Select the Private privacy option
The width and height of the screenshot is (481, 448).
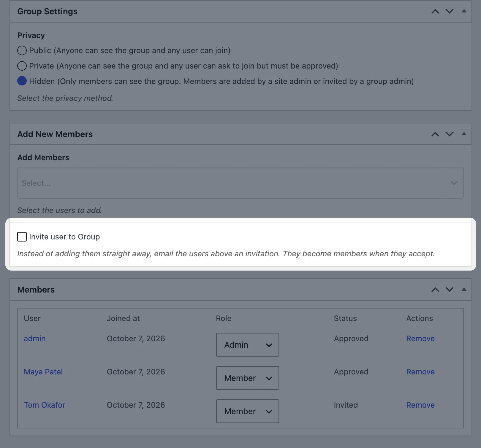pyautogui.click(x=22, y=66)
